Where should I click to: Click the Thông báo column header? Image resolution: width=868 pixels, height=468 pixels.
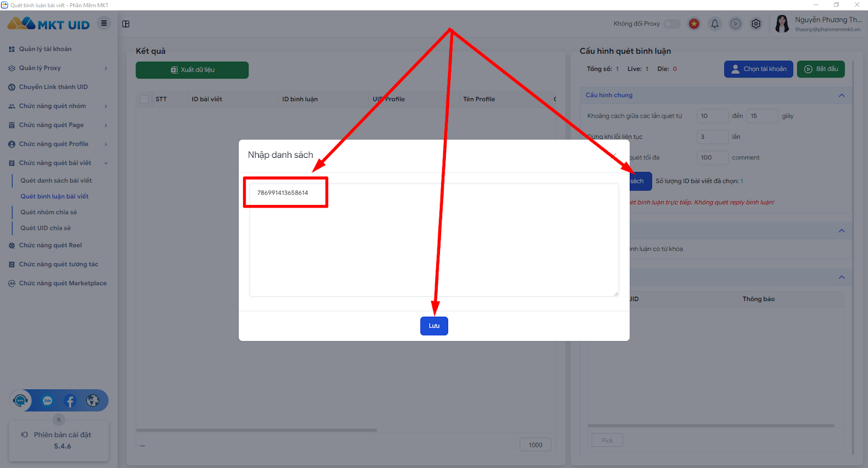(758, 299)
